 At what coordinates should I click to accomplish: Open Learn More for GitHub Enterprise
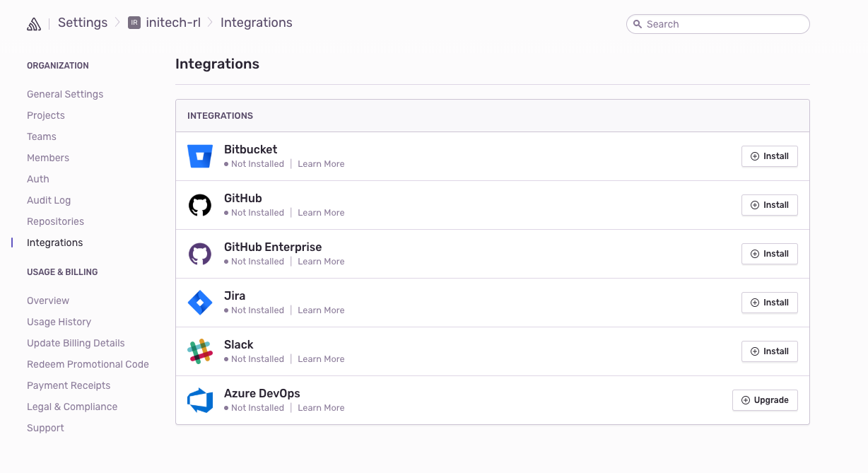tap(321, 262)
